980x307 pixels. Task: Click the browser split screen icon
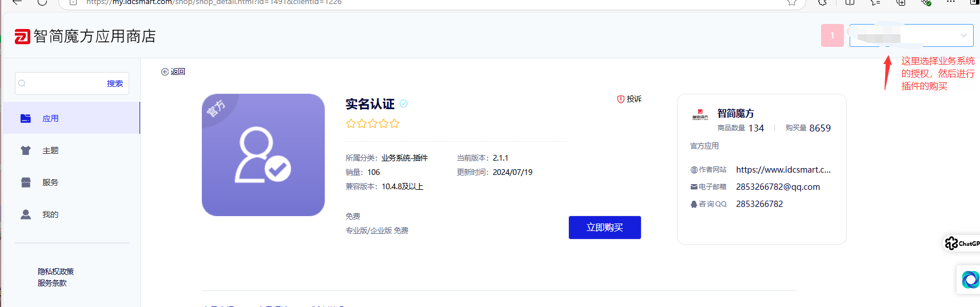(x=850, y=2)
